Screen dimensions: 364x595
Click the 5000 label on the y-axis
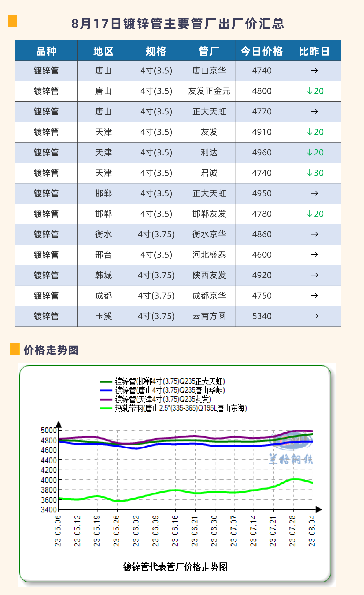click(x=49, y=430)
